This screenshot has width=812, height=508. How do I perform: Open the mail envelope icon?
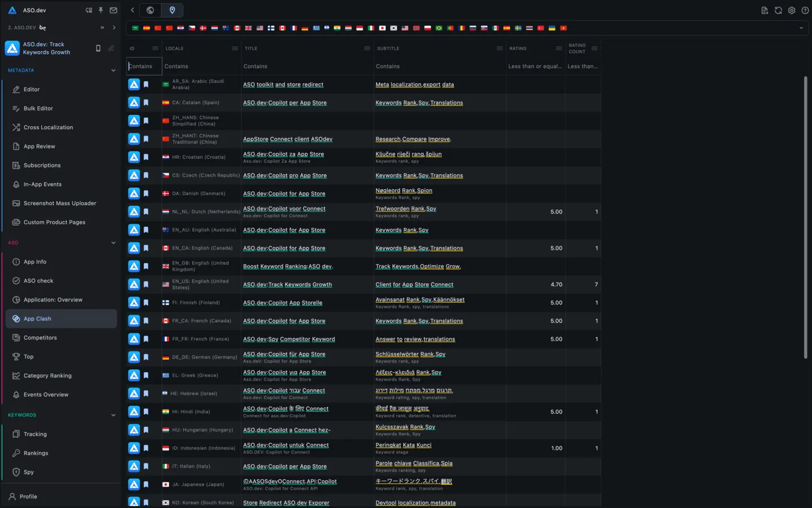tap(113, 10)
